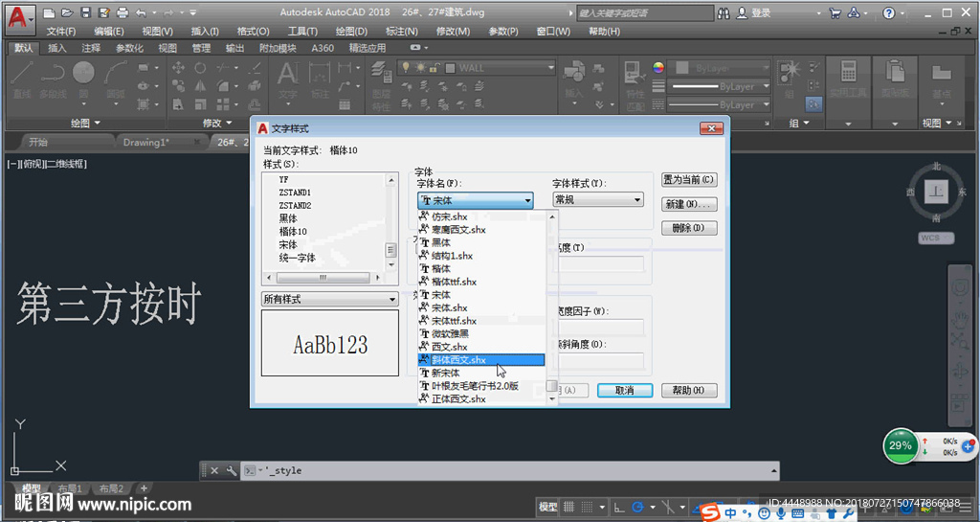Click the Save icon in quick access toolbar
The width and height of the screenshot is (980, 522).
(86, 13)
